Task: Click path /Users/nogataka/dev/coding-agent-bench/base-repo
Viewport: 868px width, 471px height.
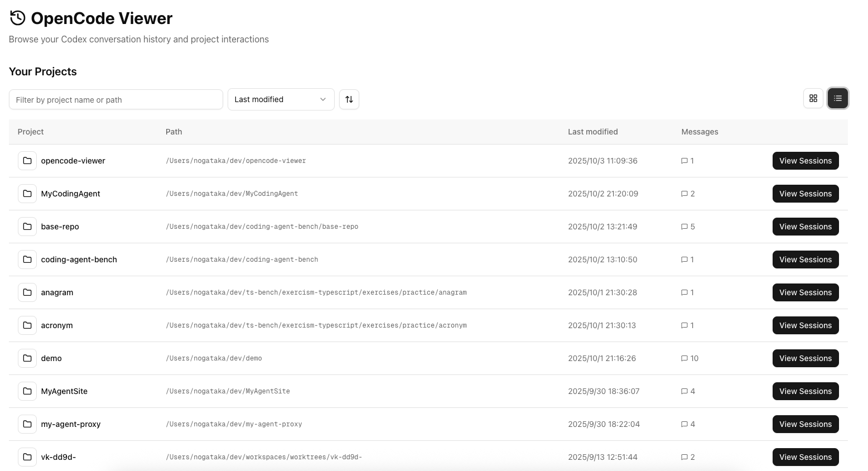Action: point(262,227)
